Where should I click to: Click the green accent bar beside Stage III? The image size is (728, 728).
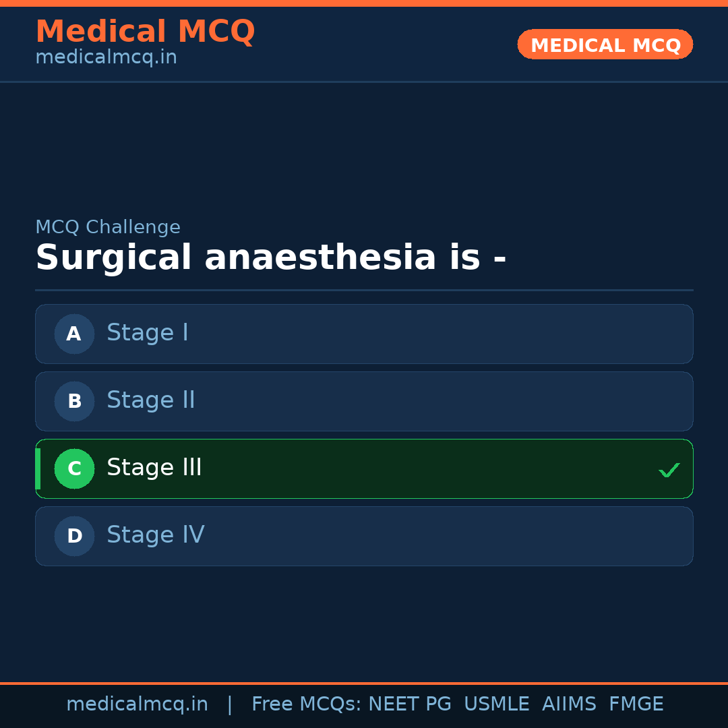[x=38, y=468]
